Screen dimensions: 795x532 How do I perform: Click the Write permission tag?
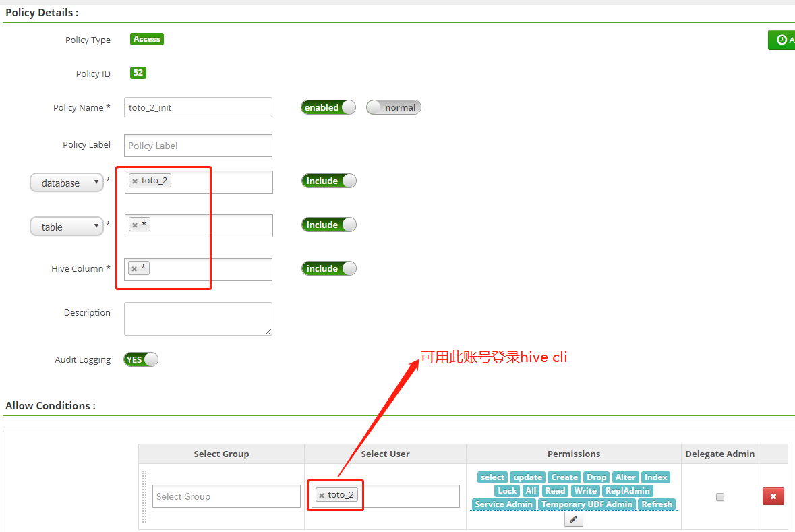[x=585, y=491]
